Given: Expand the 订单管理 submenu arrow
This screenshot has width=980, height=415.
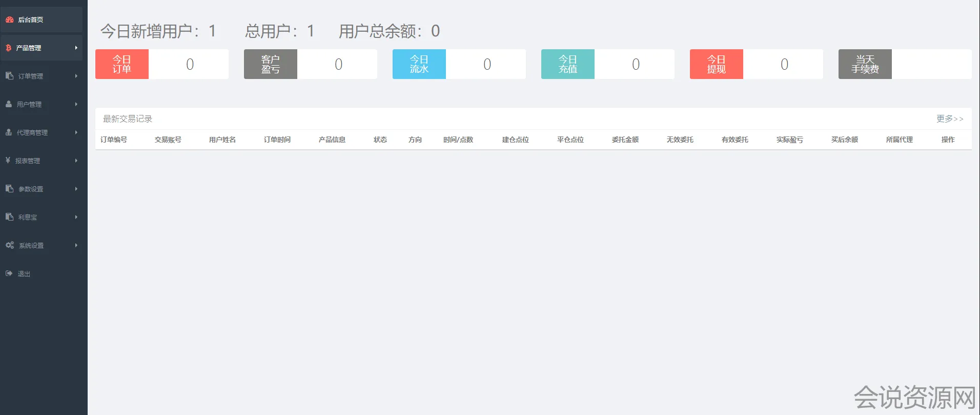Looking at the screenshot, I should coord(76,76).
